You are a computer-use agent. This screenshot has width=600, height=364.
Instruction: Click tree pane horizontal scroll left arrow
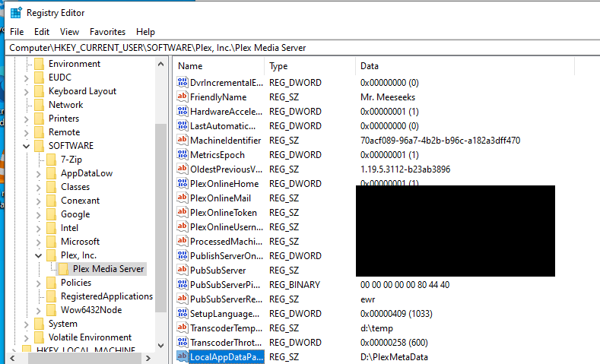[x=12, y=358]
